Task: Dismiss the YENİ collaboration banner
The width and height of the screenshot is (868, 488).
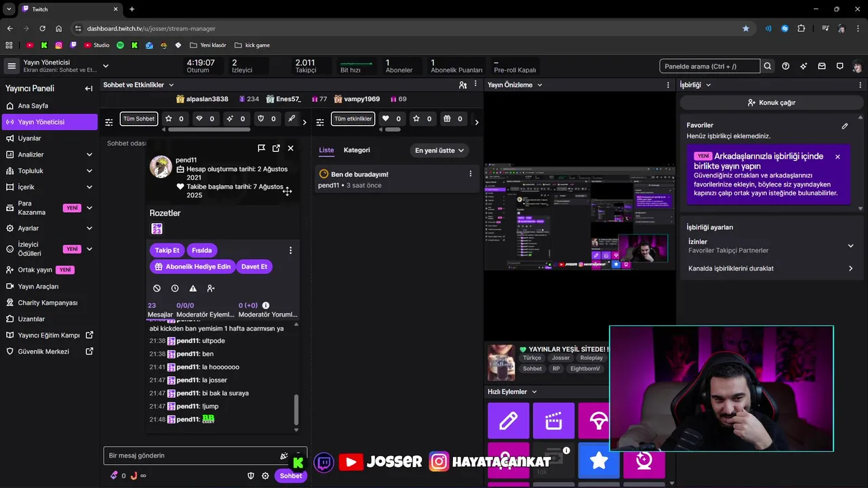Action: tap(837, 157)
